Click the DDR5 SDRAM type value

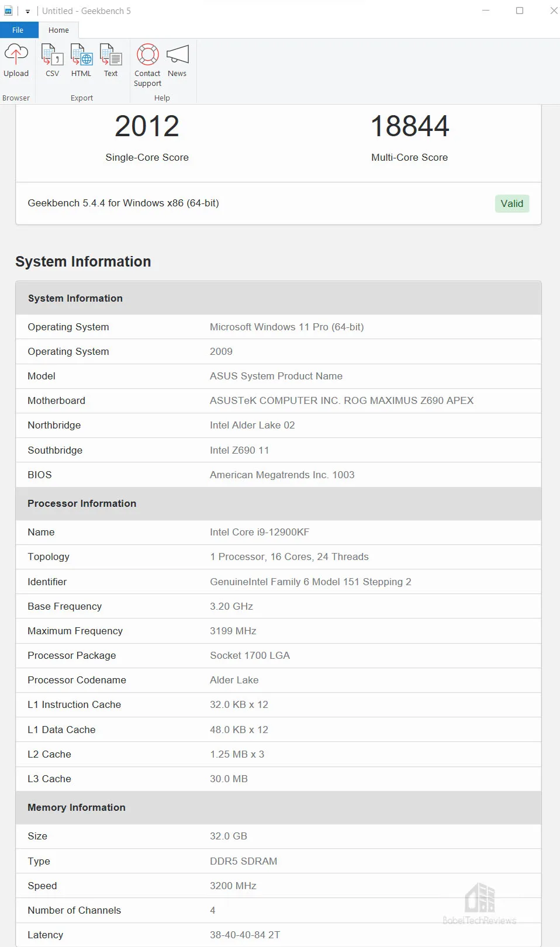(244, 861)
